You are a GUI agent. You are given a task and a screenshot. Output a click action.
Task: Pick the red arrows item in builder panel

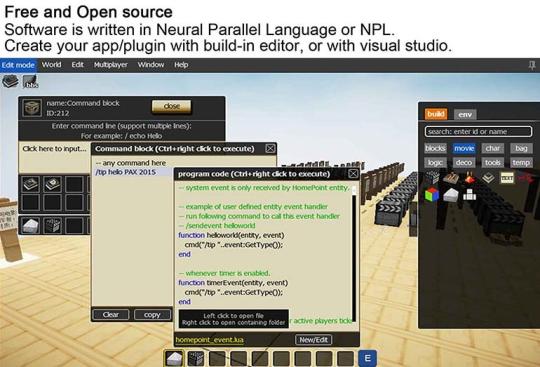click(x=525, y=178)
